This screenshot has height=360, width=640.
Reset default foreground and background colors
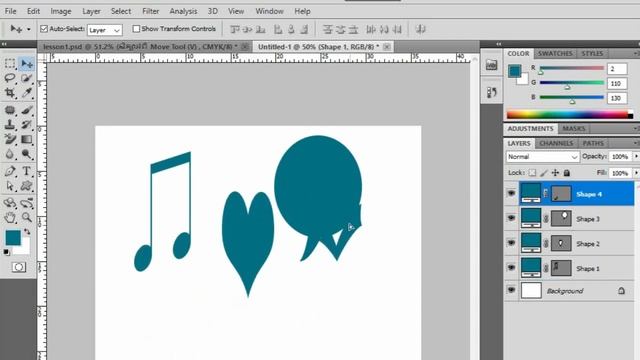pyautogui.click(x=7, y=252)
